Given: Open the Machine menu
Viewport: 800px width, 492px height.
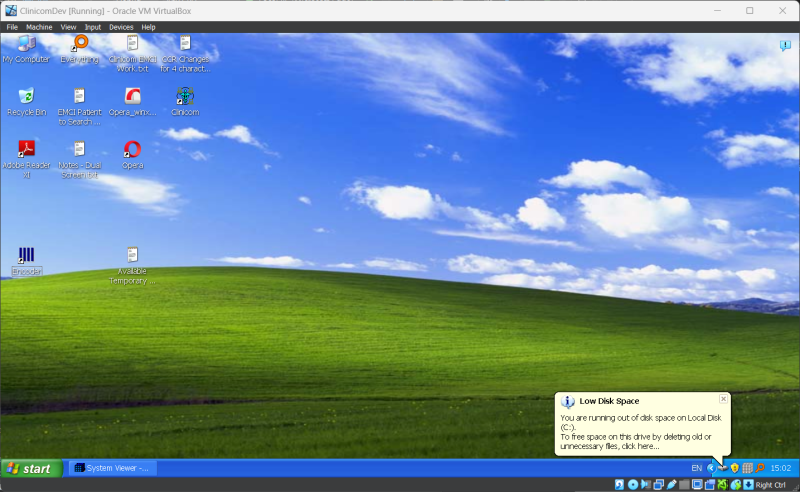Looking at the screenshot, I should (x=39, y=27).
